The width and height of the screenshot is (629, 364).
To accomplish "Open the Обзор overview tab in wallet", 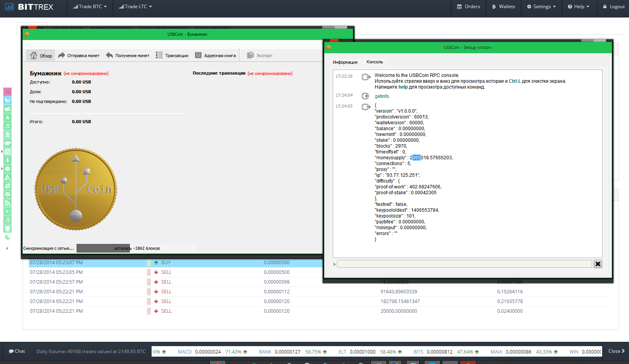I will point(41,56).
